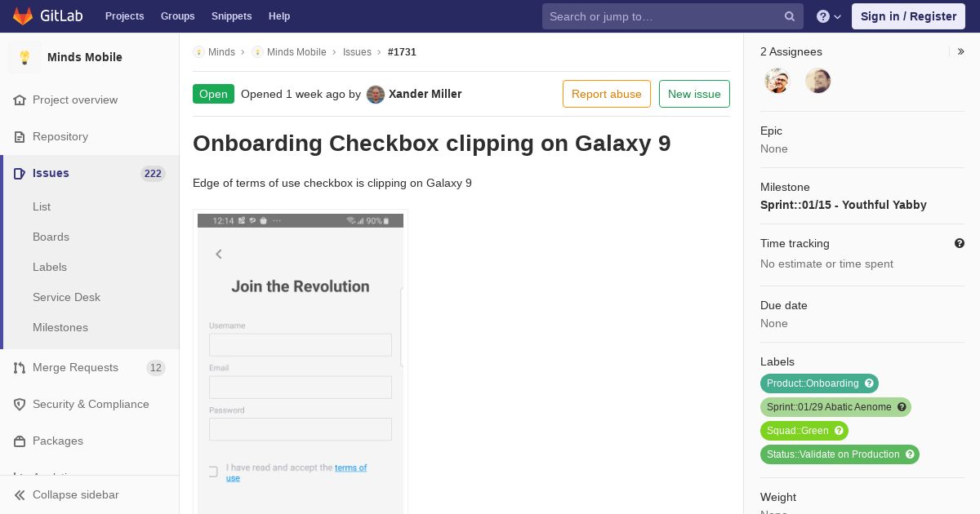Click help icon on Sprint::01/29 label

[902, 407]
